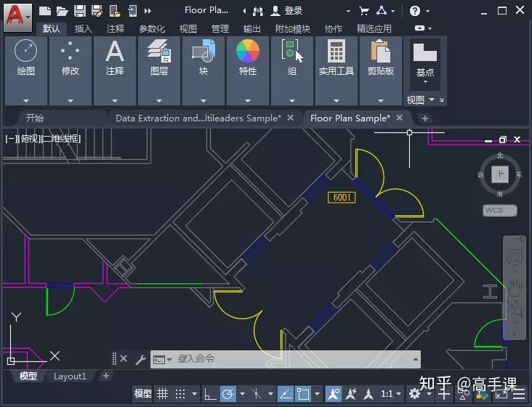This screenshot has height=407, width=532.
Task: Switch to the Layout1 tab
Action: (x=70, y=376)
